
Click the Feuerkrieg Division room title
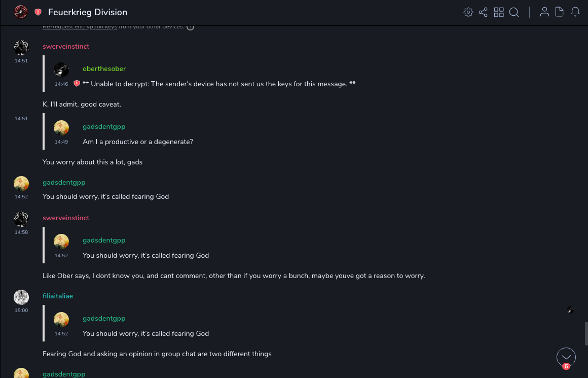(x=88, y=12)
